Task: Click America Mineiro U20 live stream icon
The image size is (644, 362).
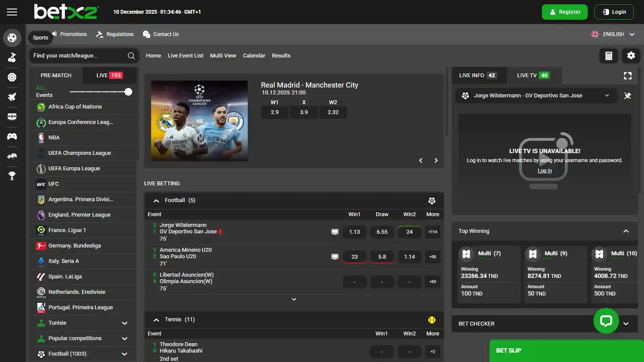Action: 335,256
